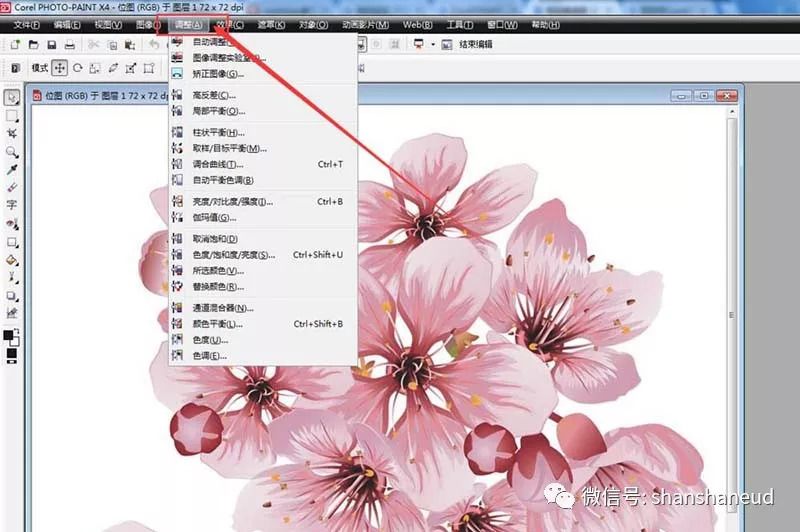Choose 自动平衡色调(B) menu entry
This screenshot has height=532, width=800.
click(x=263, y=180)
